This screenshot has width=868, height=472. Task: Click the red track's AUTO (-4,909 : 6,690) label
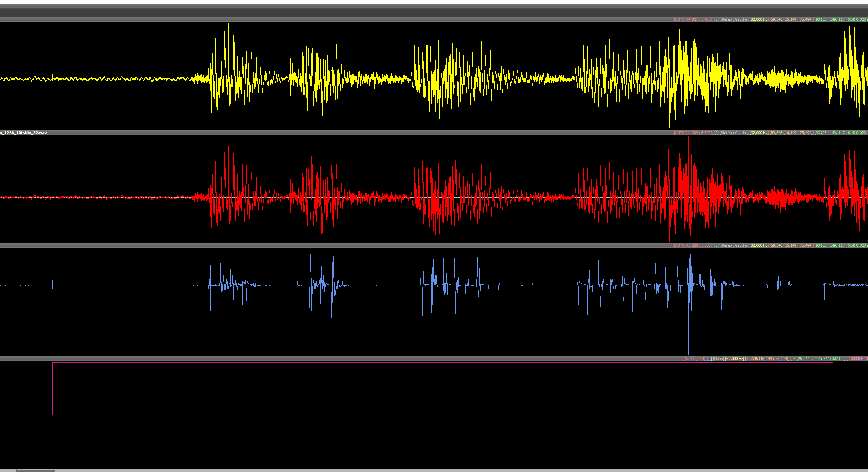[x=693, y=133]
